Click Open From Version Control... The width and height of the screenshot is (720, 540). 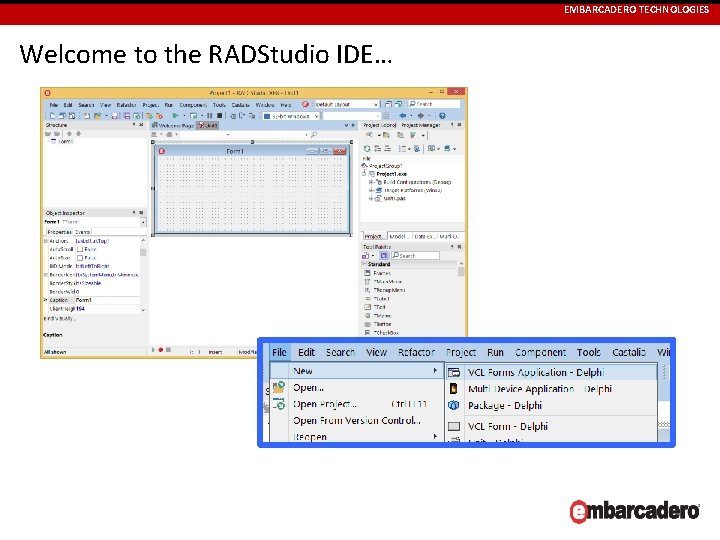[x=356, y=421]
